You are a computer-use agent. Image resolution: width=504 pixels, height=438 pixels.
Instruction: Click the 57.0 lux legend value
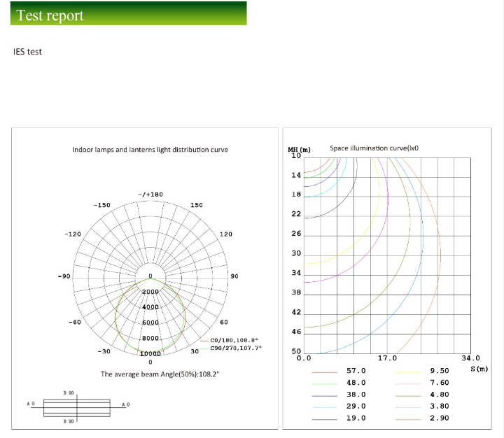pos(356,371)
